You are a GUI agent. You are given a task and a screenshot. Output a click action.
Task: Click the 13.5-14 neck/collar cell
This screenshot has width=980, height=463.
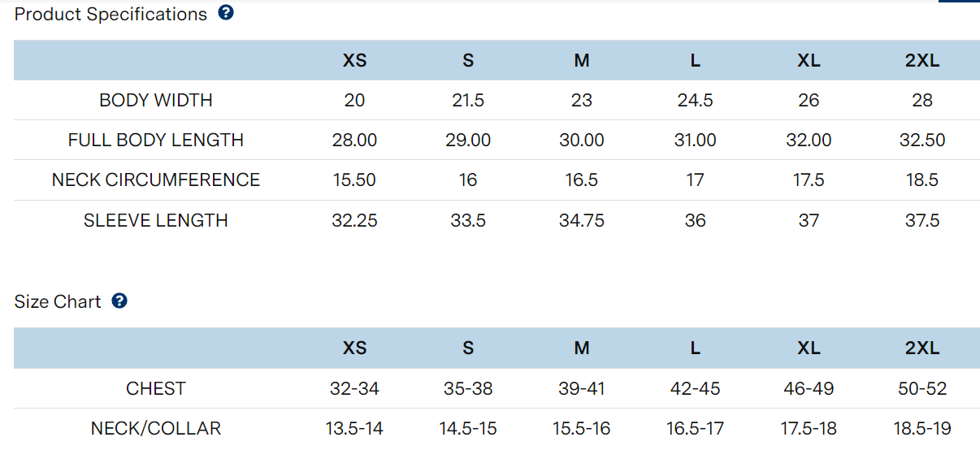354,429
